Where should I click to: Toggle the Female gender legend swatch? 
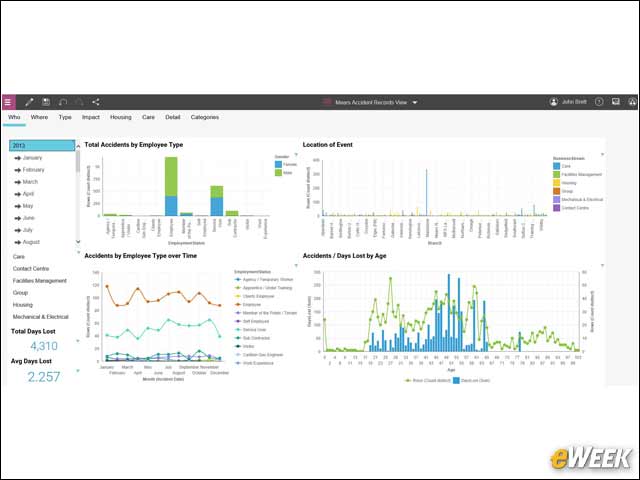pos(278,164)
